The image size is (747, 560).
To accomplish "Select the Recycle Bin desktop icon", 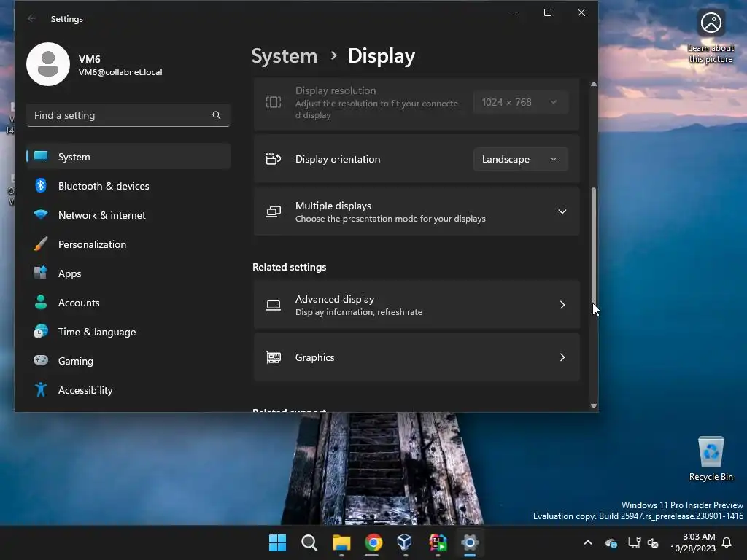I will [x=711, y=459].
